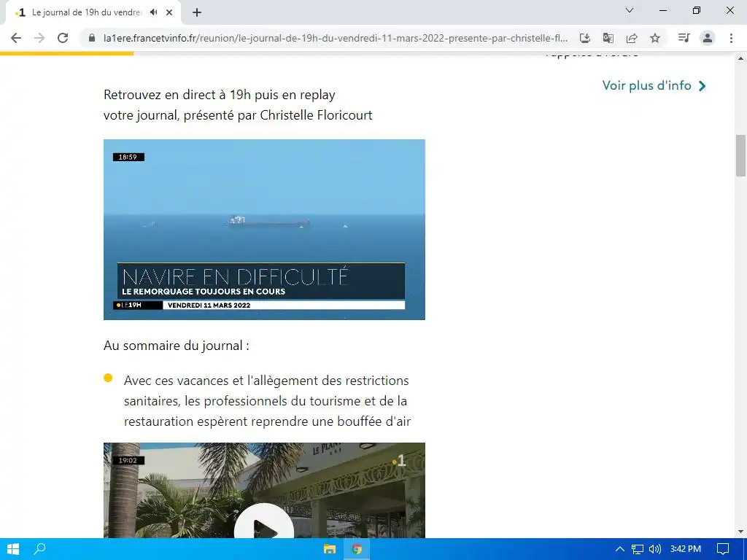Click the 18:59 timestamp on the ship video
Viewport: 747px width, 560px height.
click(x=128, y=157)
